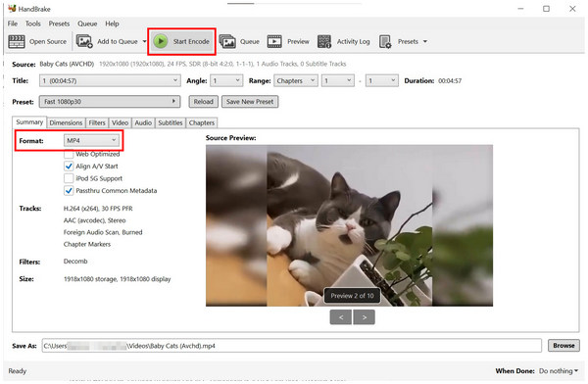This screenshot has width=588, height=384.
Task: Click the Chapter Markers text
Action: point(87,244)
